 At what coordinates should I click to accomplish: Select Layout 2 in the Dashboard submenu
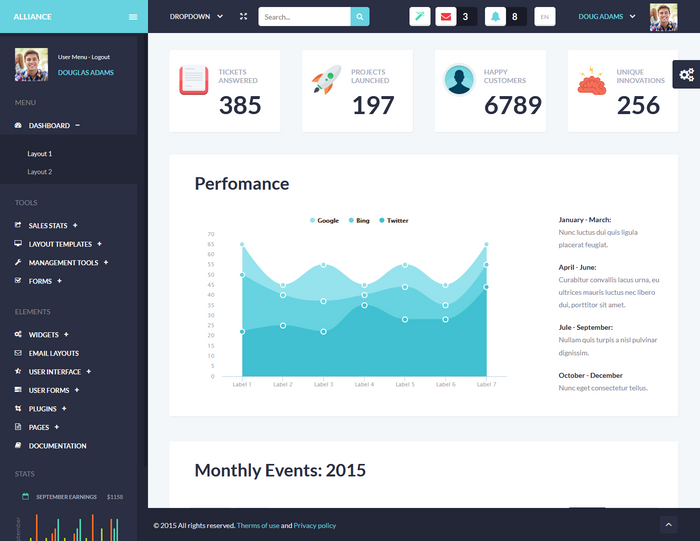(40, 172)
